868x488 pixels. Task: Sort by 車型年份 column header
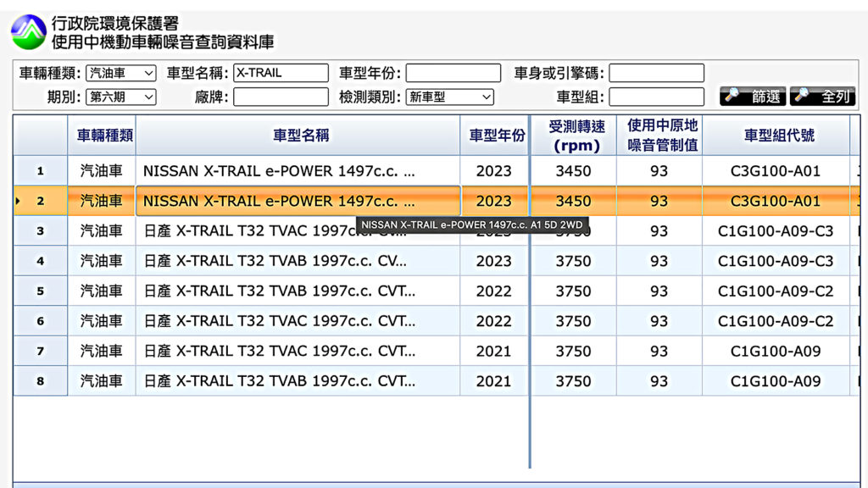click(494, 136)
